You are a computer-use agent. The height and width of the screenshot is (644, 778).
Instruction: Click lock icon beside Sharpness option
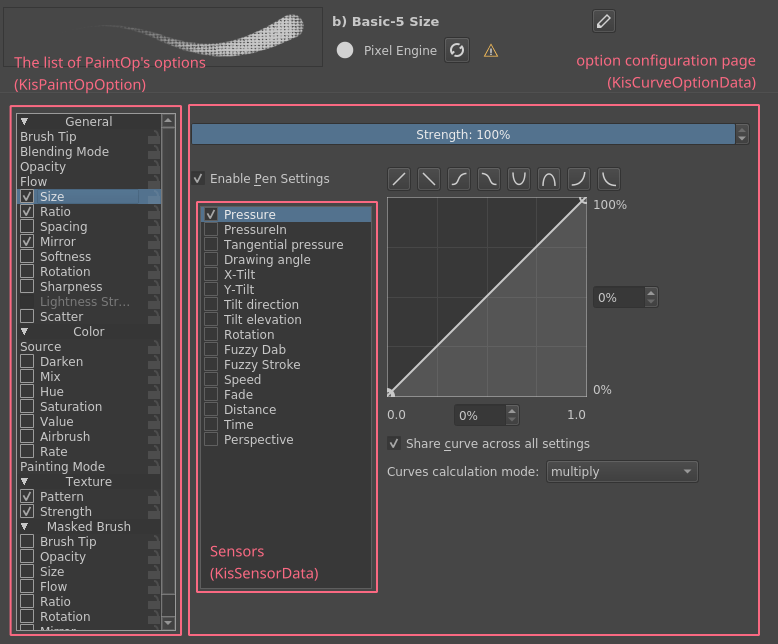pos(154,287)
